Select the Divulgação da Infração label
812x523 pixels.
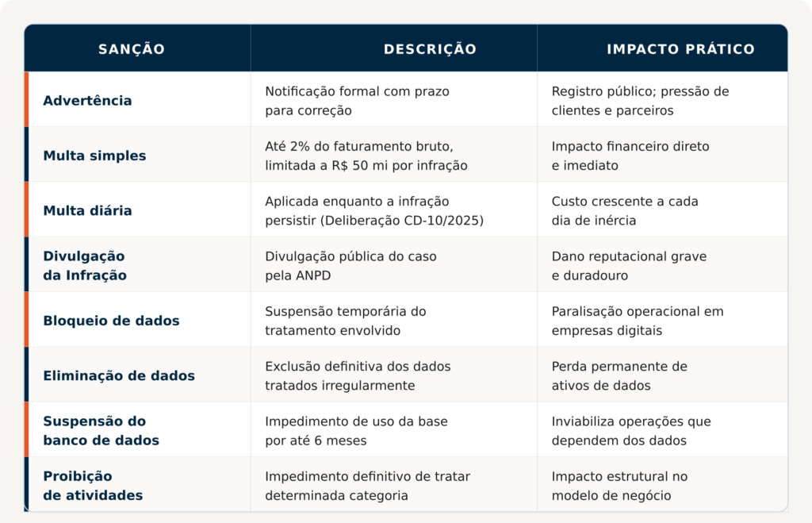[x=85, y=266]
